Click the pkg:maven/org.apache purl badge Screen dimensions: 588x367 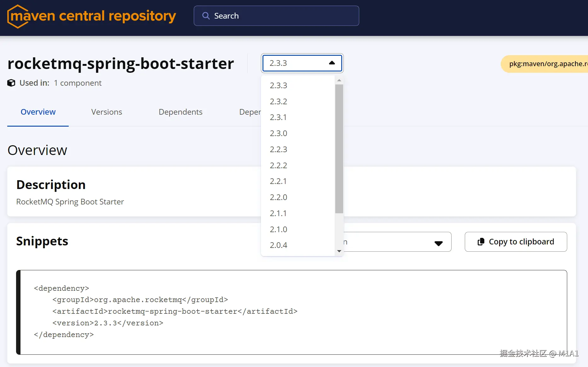[545, 64]
